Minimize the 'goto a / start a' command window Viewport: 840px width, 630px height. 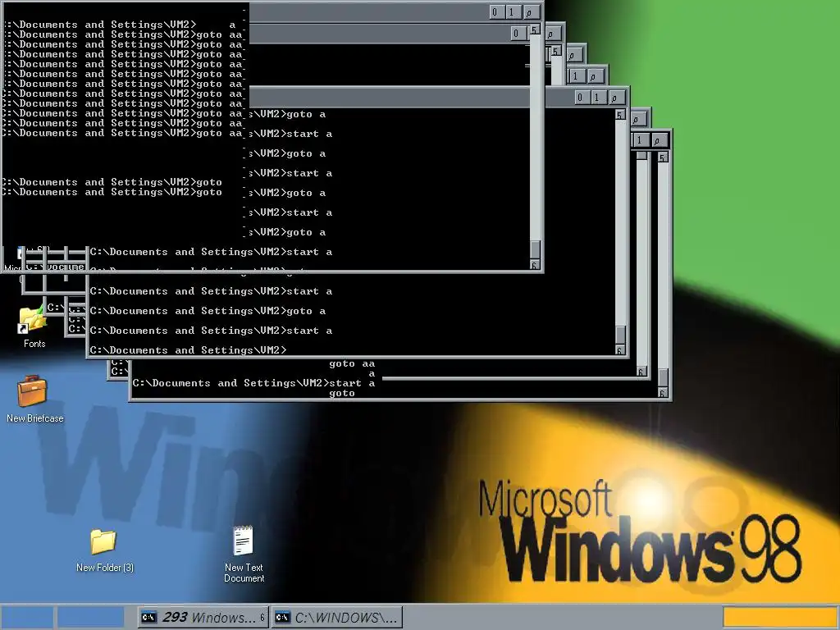(581, 97)
